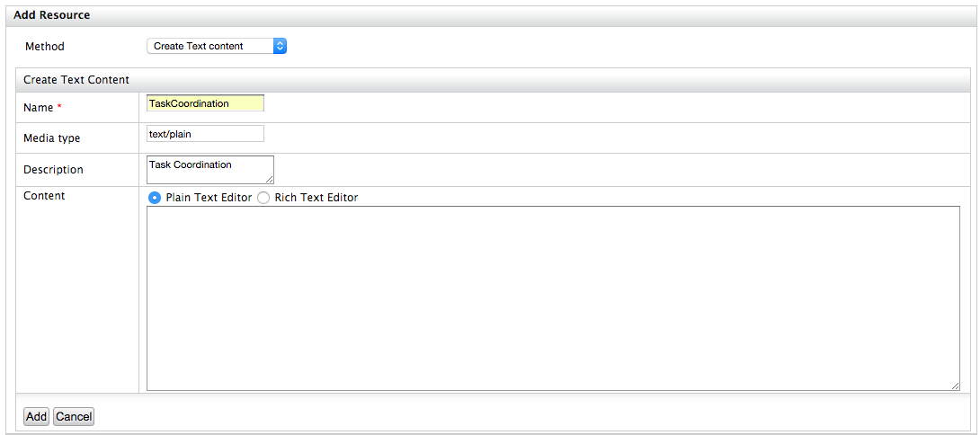
Task: Click into the Name field containing TaskCoordination
Action: click(205, 103)
